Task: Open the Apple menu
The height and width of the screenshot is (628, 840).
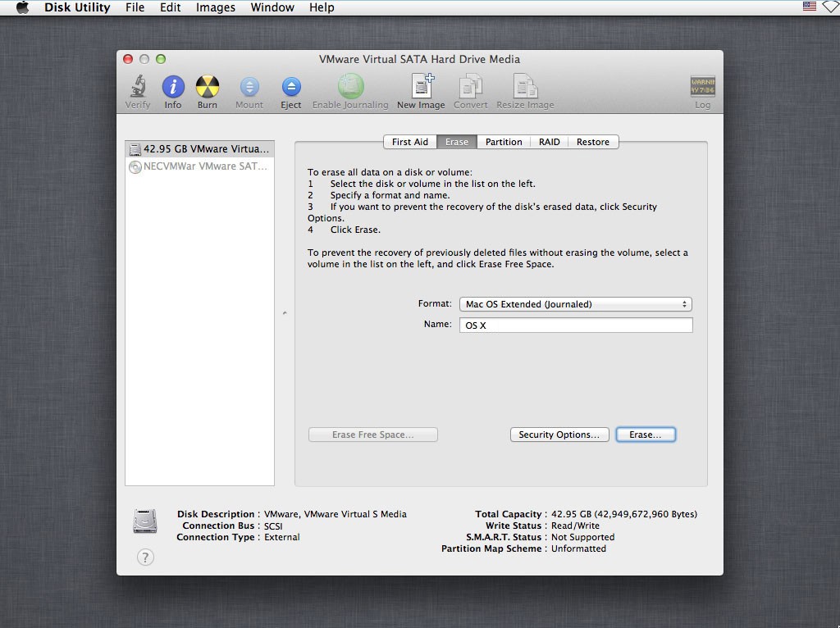Action: [x=22, y=7]
